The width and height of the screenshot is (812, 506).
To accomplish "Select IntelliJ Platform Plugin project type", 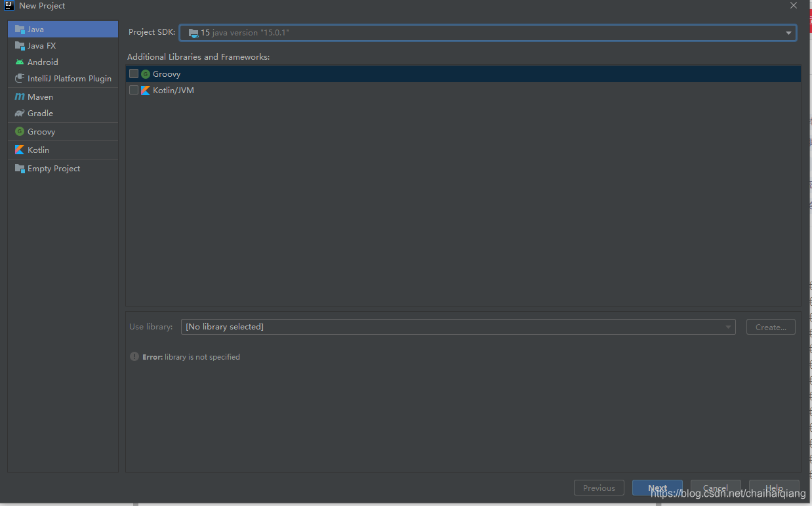I will point(63,79).
